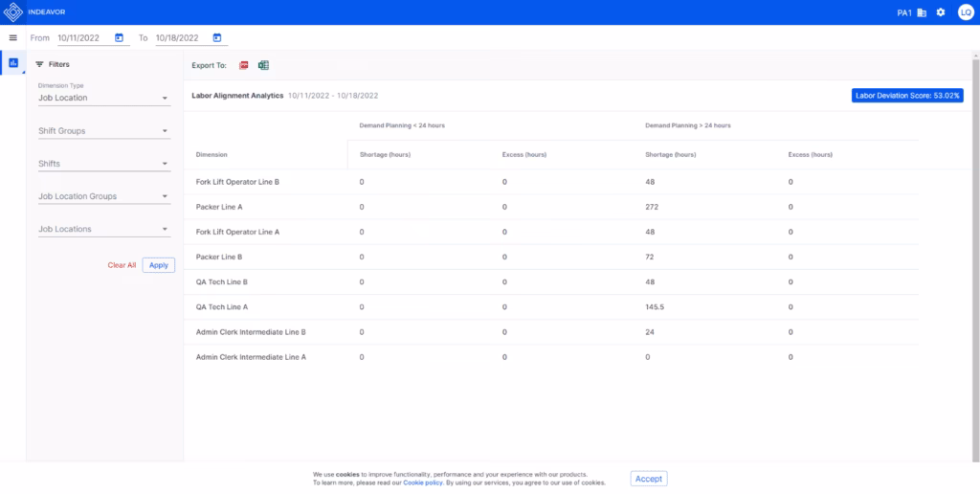Open the From date calendar picker
Image resolution: width=980 pixels, height=494 pixels.
[120, 38]
